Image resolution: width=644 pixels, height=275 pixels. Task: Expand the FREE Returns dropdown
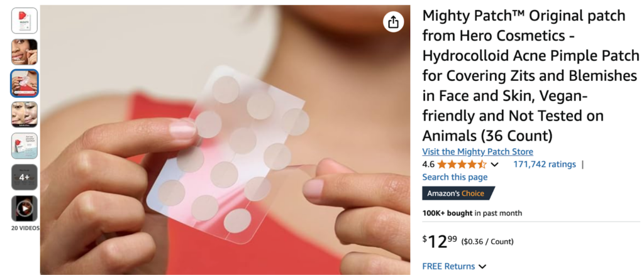(x=454, y=266)
